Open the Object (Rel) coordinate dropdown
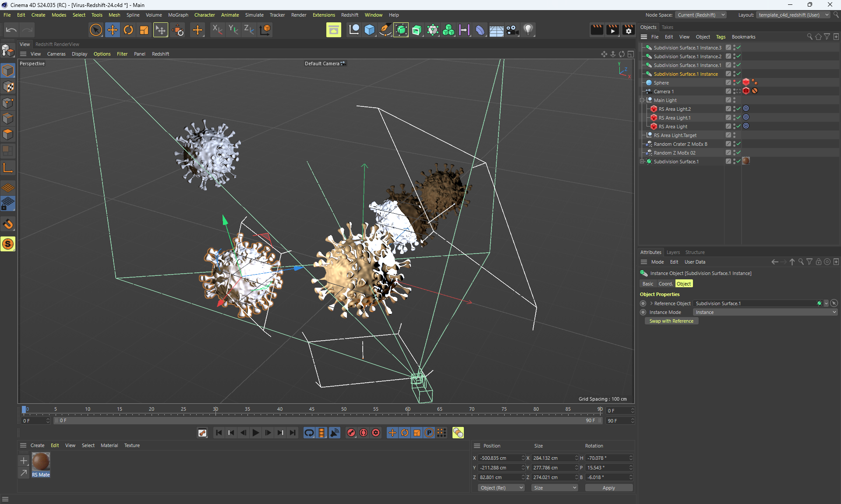The width and height of the screenshot is (841, 504). [x=501, y=488]
